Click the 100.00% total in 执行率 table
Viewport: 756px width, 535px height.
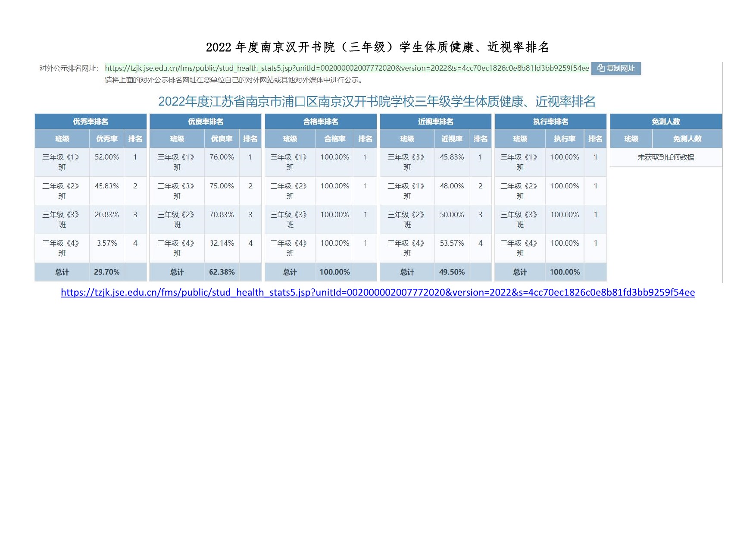pyautogui.click(x=565, y=272)
